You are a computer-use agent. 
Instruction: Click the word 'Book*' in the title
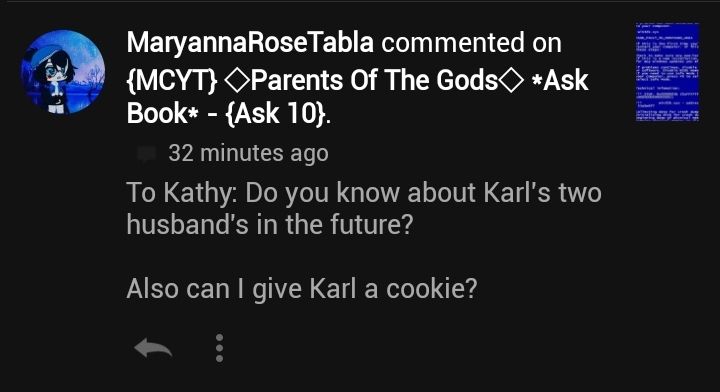pyautogui.click(x=162, y=113)
